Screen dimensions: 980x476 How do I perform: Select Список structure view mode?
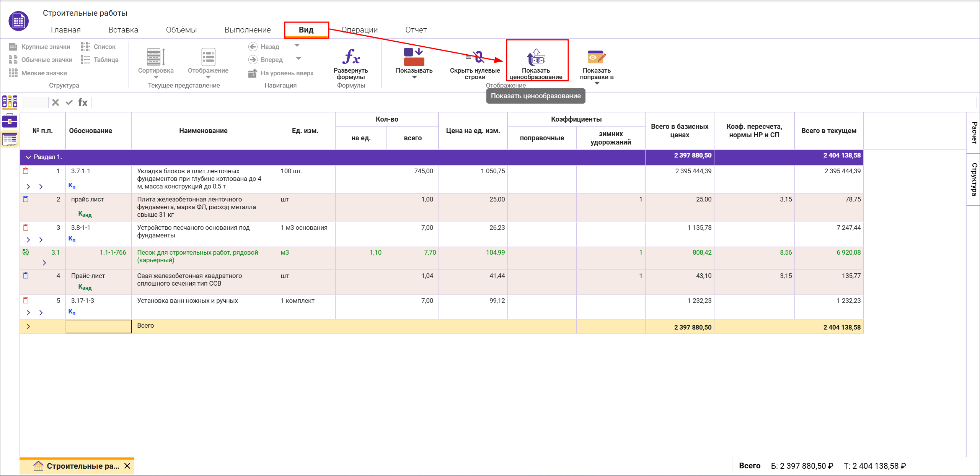(98, 47)
